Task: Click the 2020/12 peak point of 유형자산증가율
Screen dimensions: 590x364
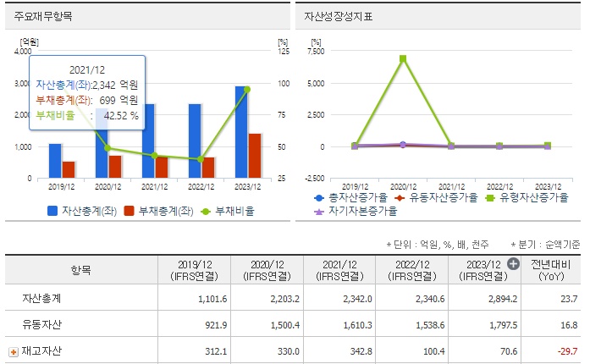Action: pyautogui.click(x=403, y=58)
